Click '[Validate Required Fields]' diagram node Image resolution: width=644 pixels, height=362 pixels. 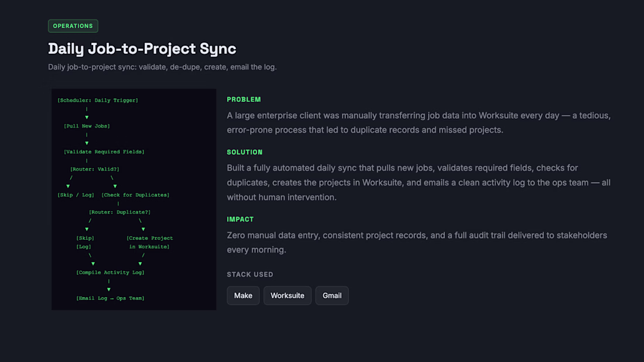(104, 152)
